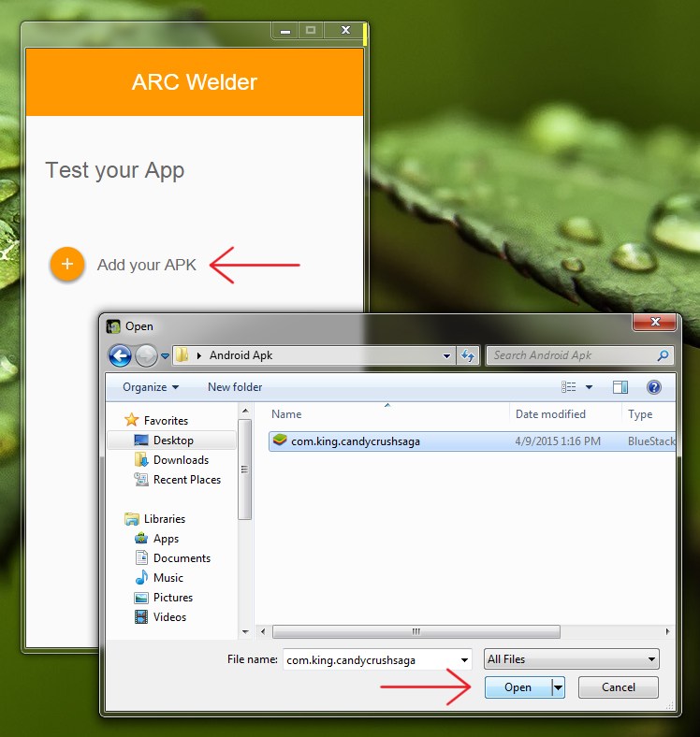Viewport: 700px width, 737px height.
Task: Go back using the blue back arrow
Action: tap(120, 355)
